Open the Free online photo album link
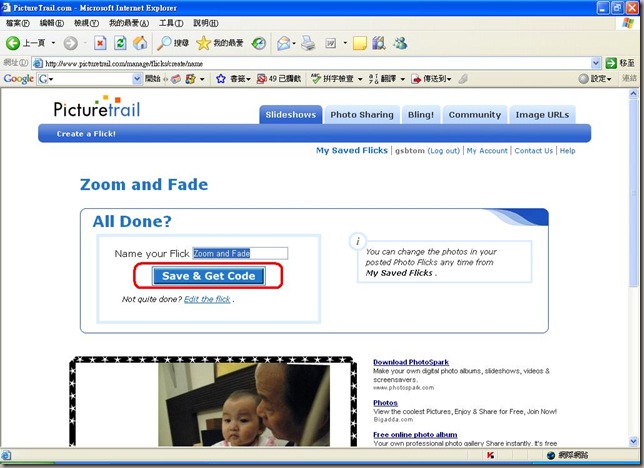 coord(415,434)
